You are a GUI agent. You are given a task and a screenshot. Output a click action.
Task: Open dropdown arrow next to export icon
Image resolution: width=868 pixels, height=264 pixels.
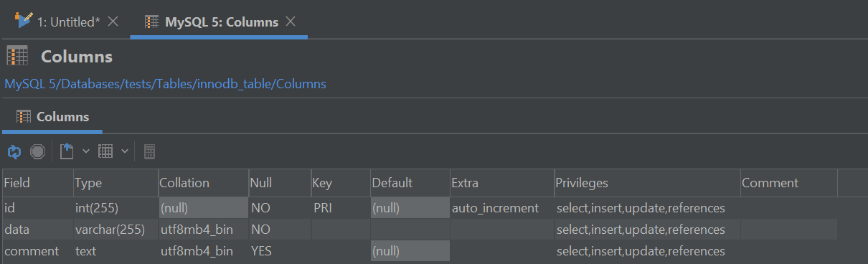pyautogui.click(x=85, y=151)
